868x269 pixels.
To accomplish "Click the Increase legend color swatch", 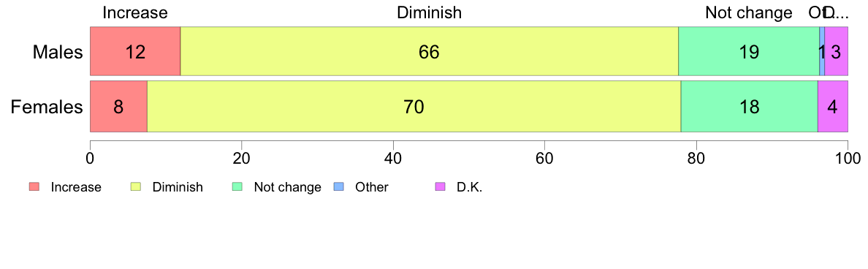I will (x=34, y=187).
